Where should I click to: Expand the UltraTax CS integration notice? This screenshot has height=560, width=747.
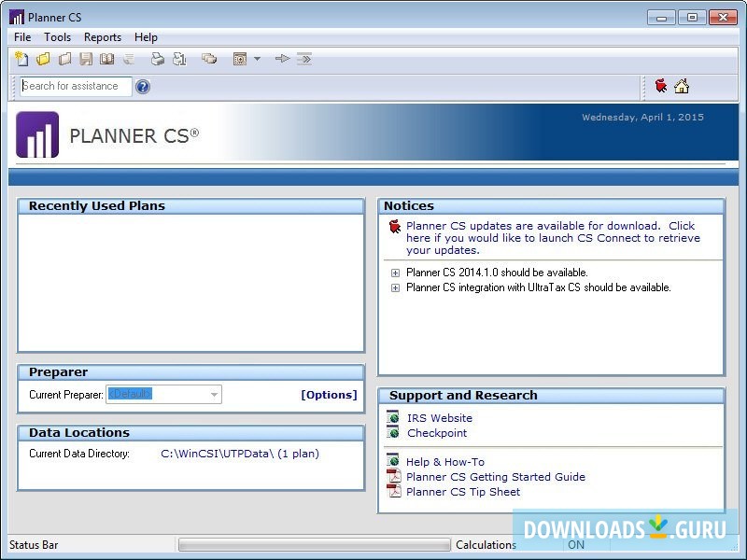395,289
